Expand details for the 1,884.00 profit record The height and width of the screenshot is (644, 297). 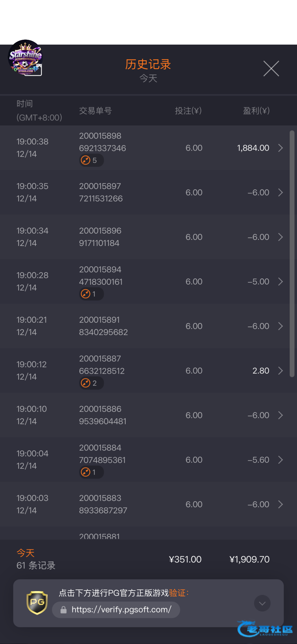click(x=280, y=148)
